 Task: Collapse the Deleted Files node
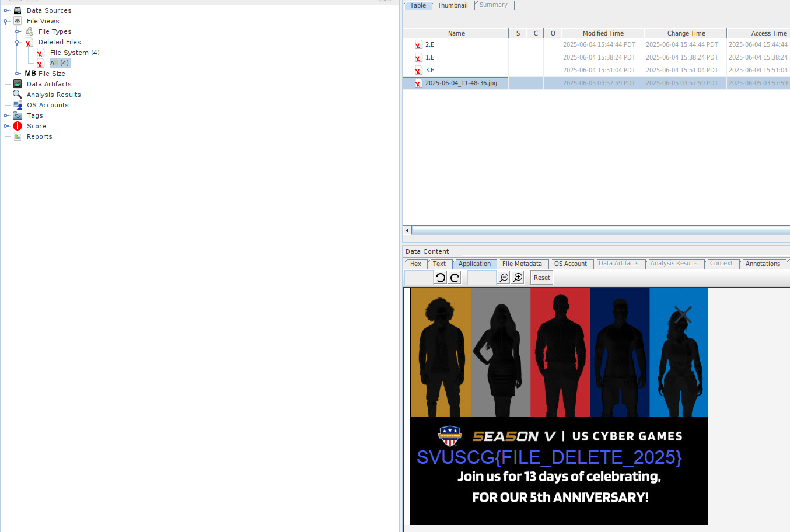pyautogui.click(x=18, y=42)
